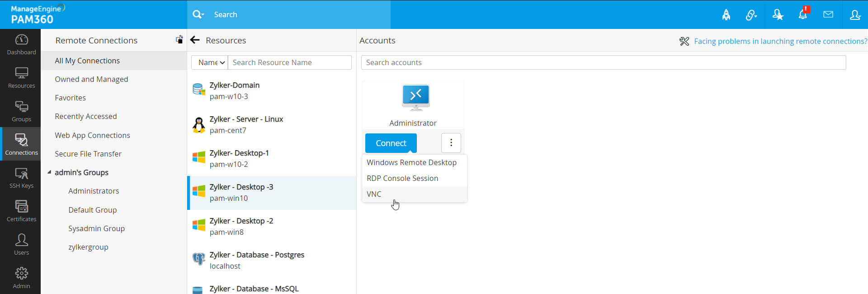Open Users section in sidebar
Viewport: 868px width, 294px height.
(21, 245)
